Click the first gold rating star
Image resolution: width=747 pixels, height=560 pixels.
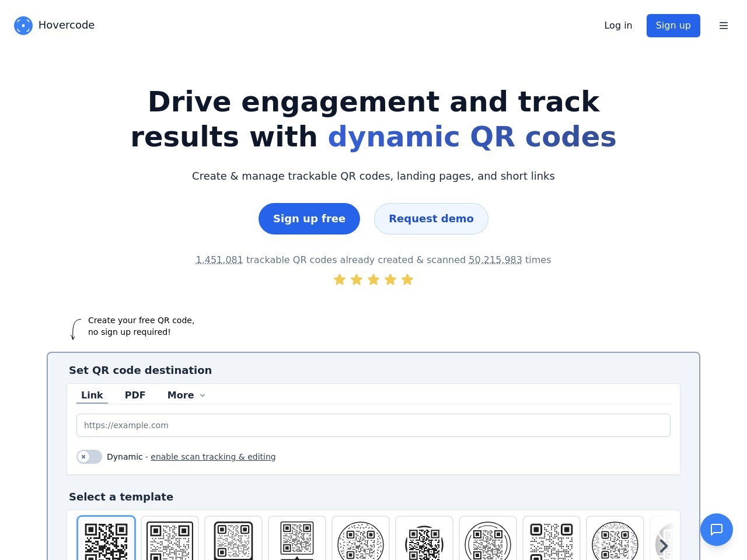[340, 280]
